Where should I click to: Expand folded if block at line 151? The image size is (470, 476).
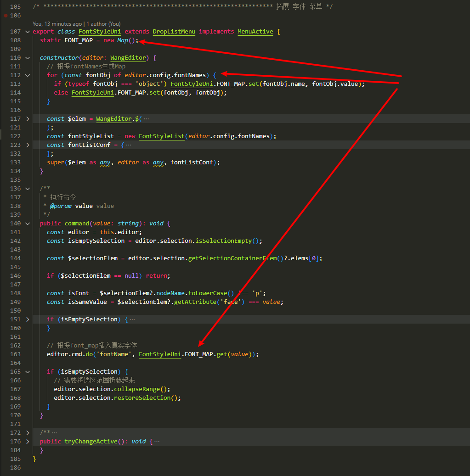(x=28, y=319)
